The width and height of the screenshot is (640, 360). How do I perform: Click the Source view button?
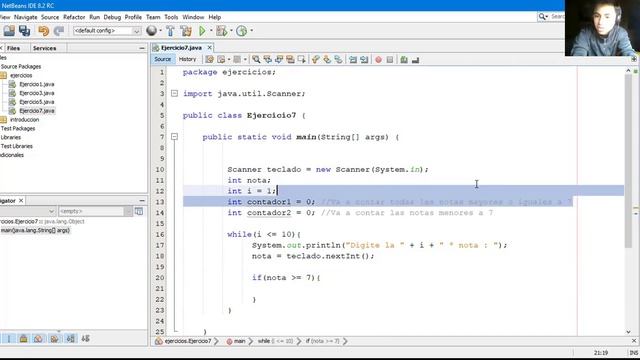pyautogui.click(x=162, y=59)
